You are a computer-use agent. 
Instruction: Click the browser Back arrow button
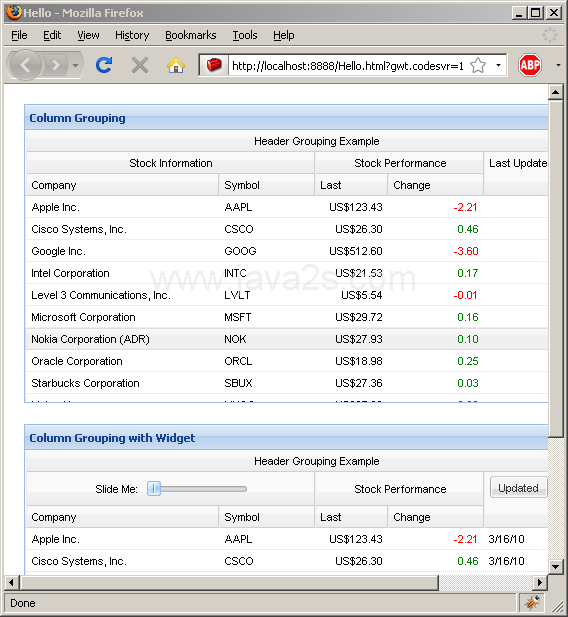coord(26,65)
